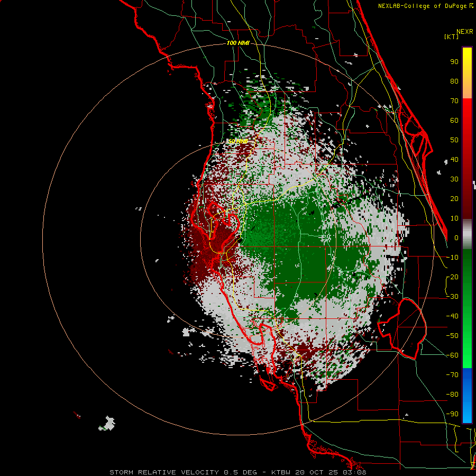Click the -90 knot scale label
Image resolution: width=476 pixels, height=476 pixels.
[x=452, y=414]
